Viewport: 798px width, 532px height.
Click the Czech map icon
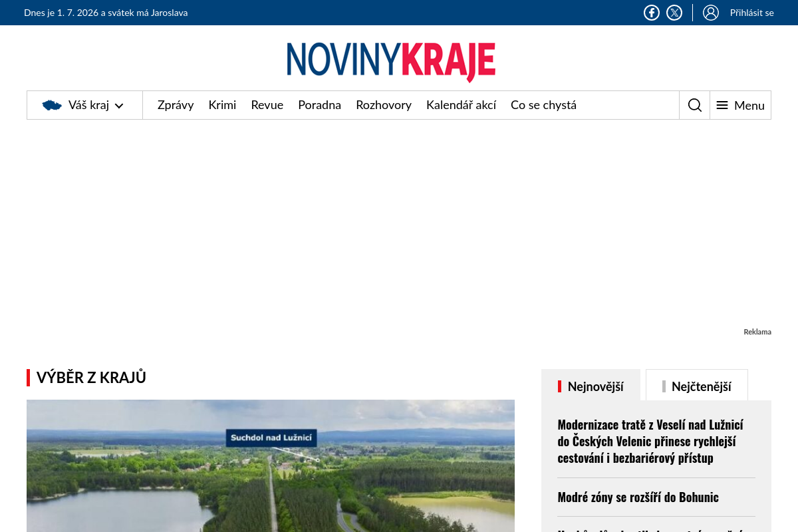pyautogui.click(x=52, y=105)
